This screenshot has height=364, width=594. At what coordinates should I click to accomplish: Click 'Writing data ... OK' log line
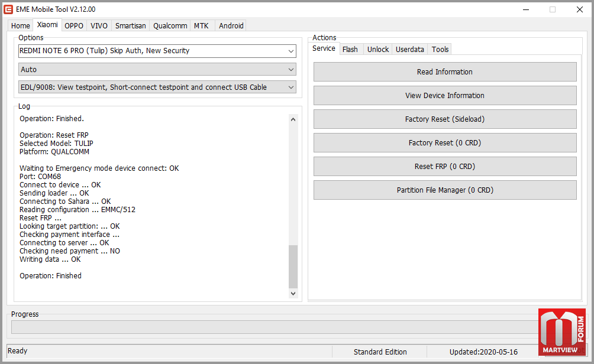(50, 259)
